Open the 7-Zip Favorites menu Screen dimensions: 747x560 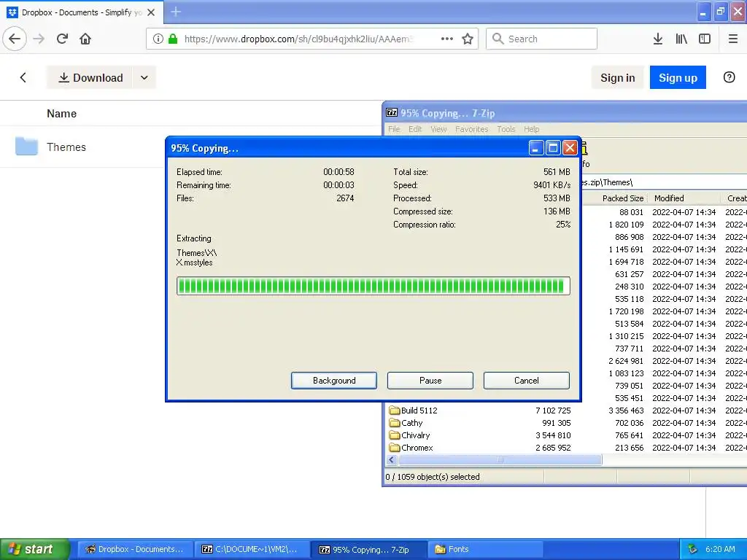pos(472,129)
